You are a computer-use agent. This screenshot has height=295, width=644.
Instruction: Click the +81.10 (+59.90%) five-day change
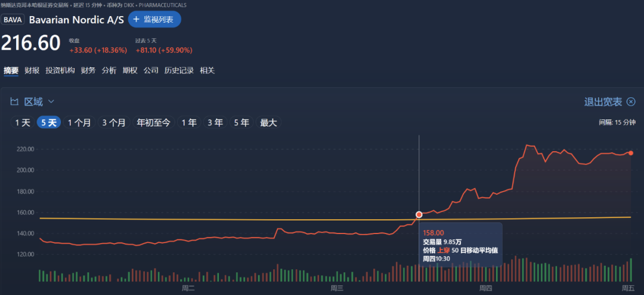(164, 50)
